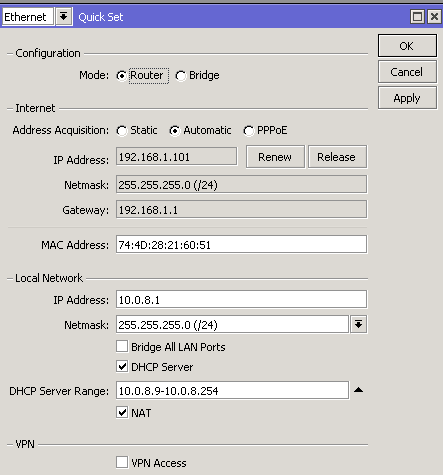Click the Quick Set title text
443x475 pixels.
click(x=101, y=17)
